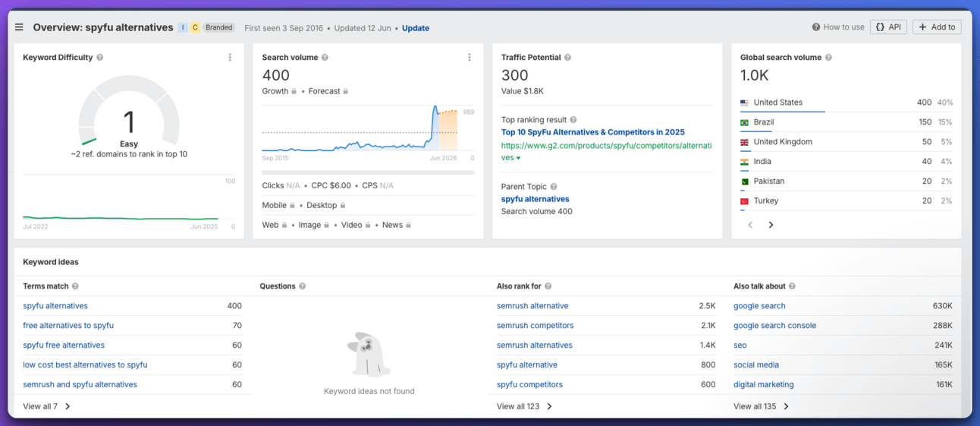Go to next page of countries
The height and width of the screenshot is (426, 980).
click(x=771, y=225)
